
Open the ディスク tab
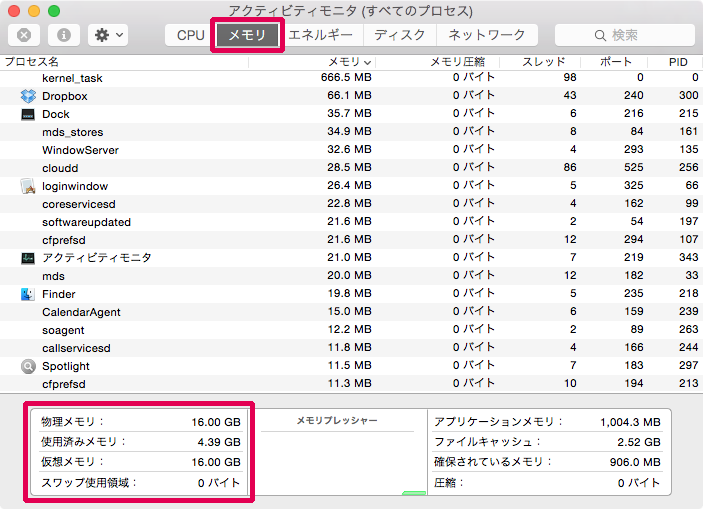[x=399, y=35]
